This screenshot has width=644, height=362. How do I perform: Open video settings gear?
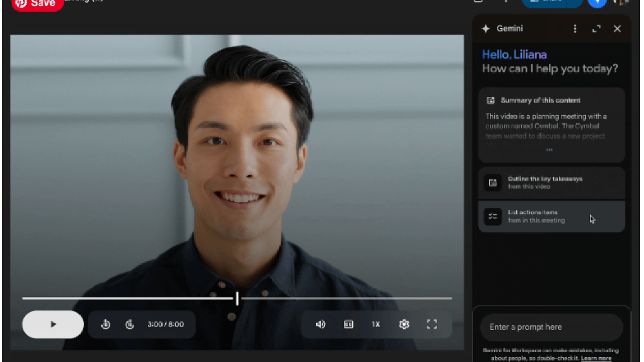click(404, 324)
